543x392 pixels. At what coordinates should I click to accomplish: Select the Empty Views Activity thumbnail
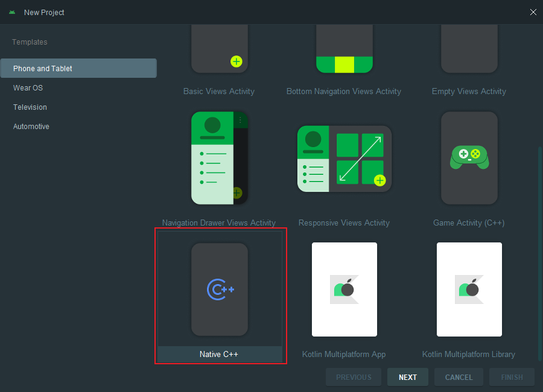[469, 49]
